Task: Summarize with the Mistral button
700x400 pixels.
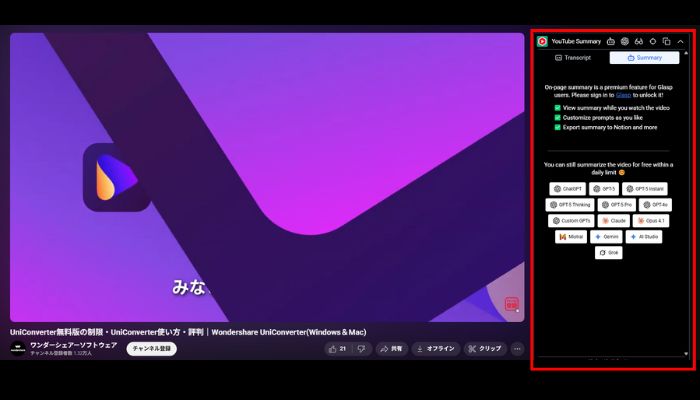Action: click(x=571, y=237)
